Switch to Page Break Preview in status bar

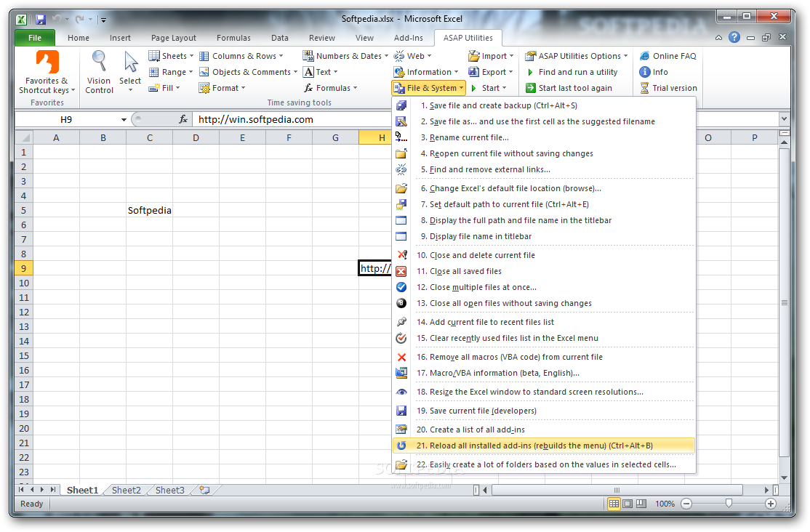[x=641, y=504]
